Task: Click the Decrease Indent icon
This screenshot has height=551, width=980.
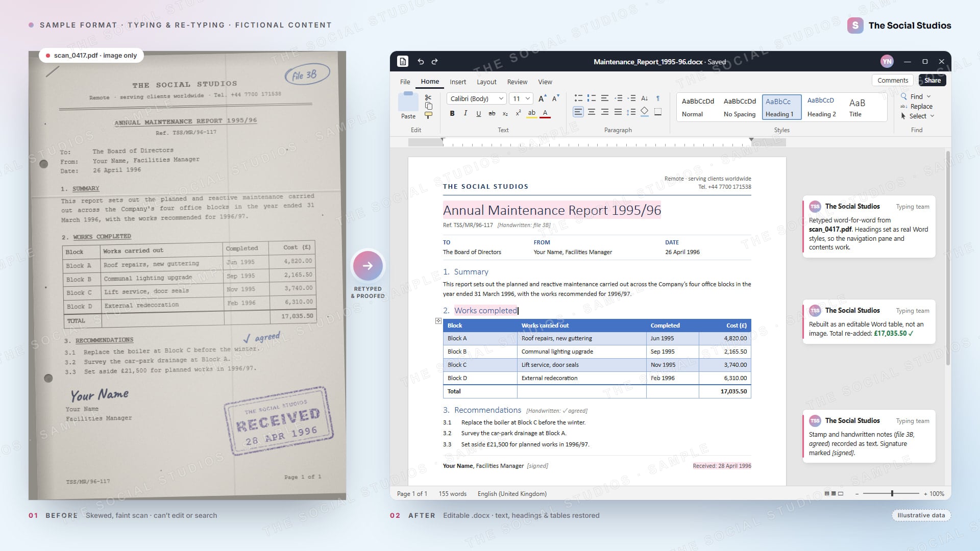Action: pos(618,98)
